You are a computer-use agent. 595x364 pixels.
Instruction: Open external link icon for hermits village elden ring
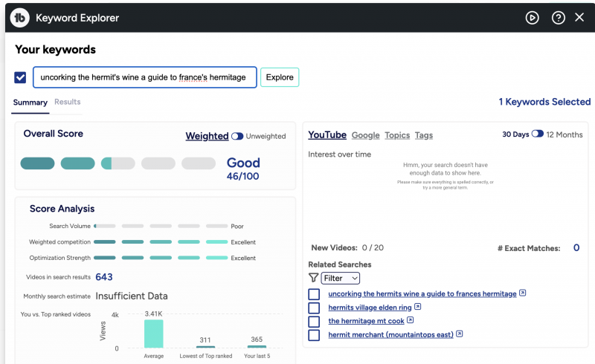(418, 307)
